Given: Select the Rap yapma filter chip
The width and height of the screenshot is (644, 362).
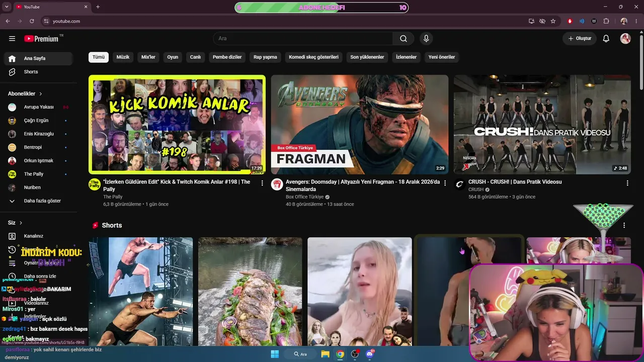Looking at the screenshot, I should pos(265,57).
